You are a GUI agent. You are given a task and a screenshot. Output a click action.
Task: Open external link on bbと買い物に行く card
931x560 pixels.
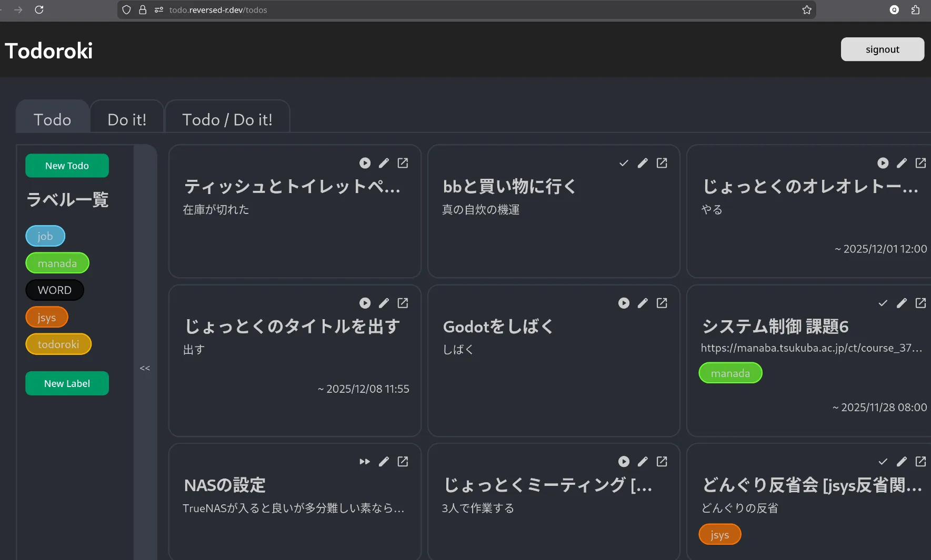(662, 163)
